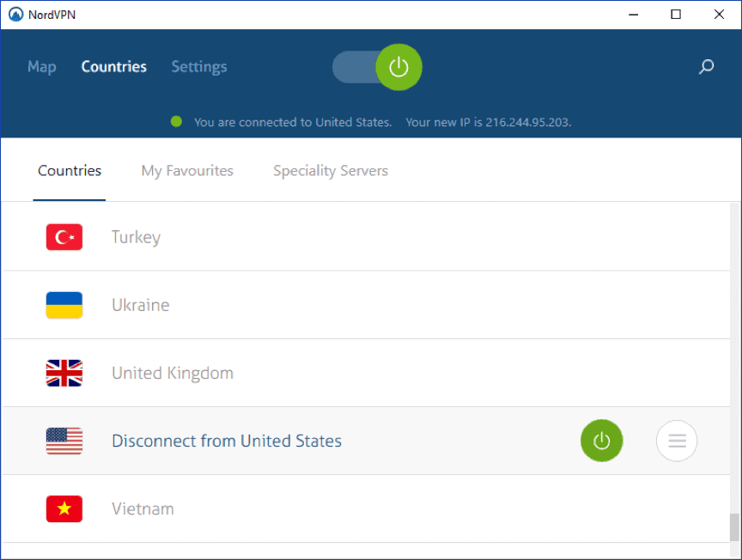Close the NordVPN window
This screenshot has height=560, width=742.
pyautogui.click(x=719, y=15)
